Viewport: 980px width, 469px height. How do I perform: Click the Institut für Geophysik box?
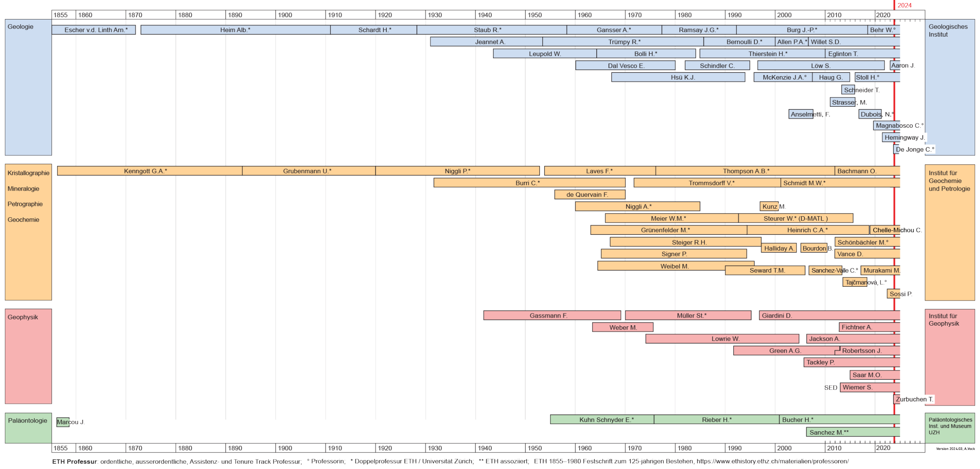[x=950, y=357]
